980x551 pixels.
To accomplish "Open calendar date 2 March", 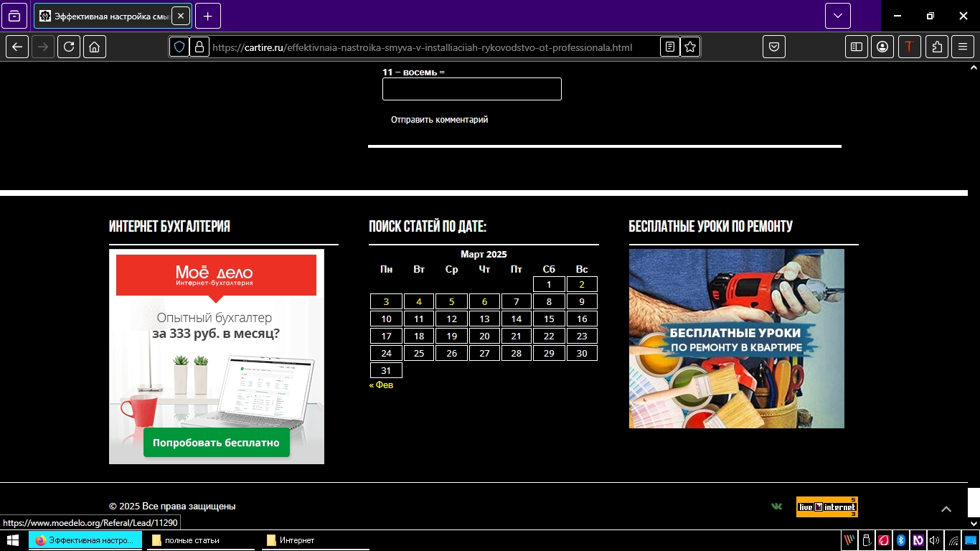I will point(582,284).
